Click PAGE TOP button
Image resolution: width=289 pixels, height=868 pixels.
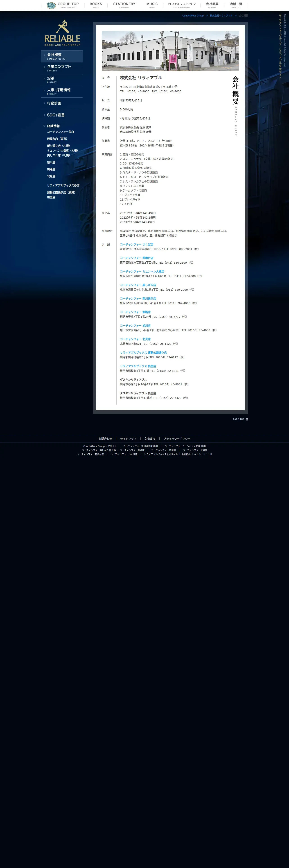click(240, 419)
